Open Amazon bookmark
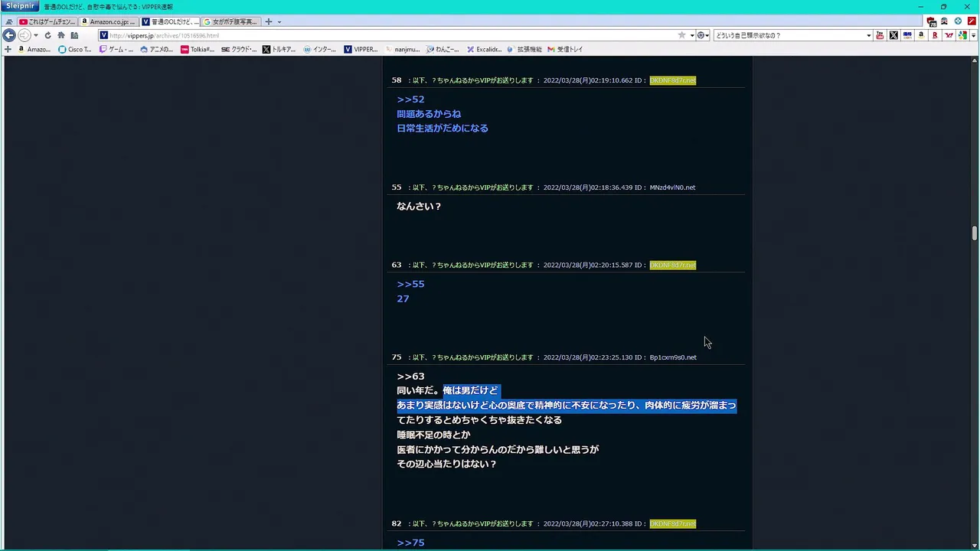980x551 pixels. (x=33, y=49)
